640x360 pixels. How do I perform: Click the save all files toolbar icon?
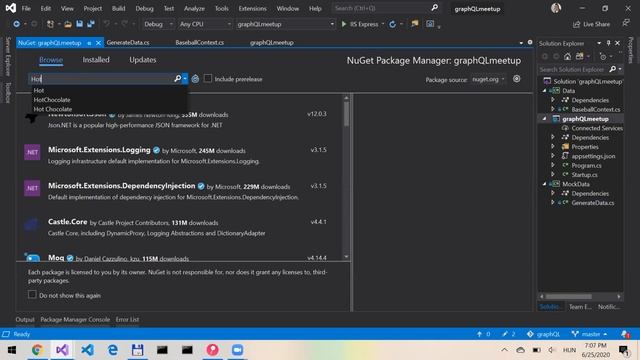click(x=91, y=24)
